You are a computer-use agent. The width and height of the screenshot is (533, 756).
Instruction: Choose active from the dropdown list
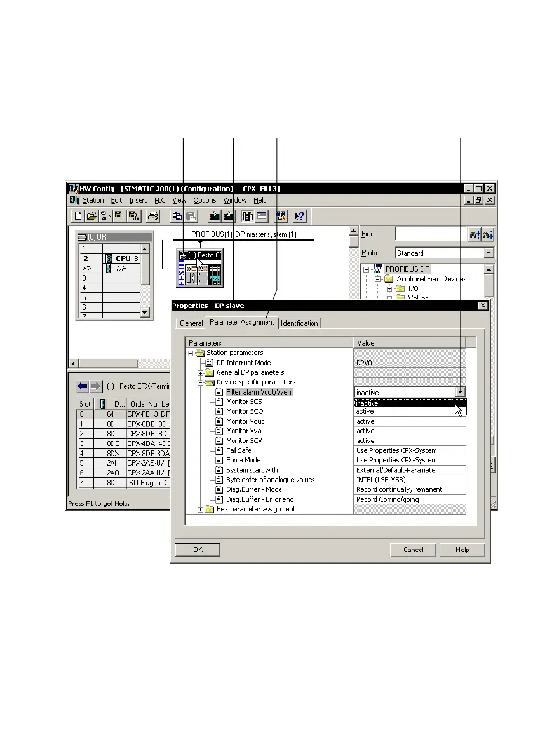(410, 411)
